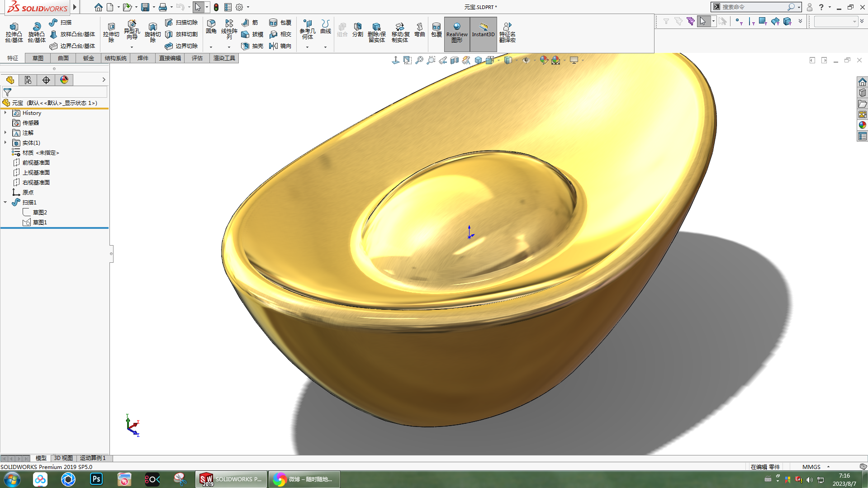This screenshot has width=868, height=488.
Task: Select the 分割 split tool
Action: 358,29
